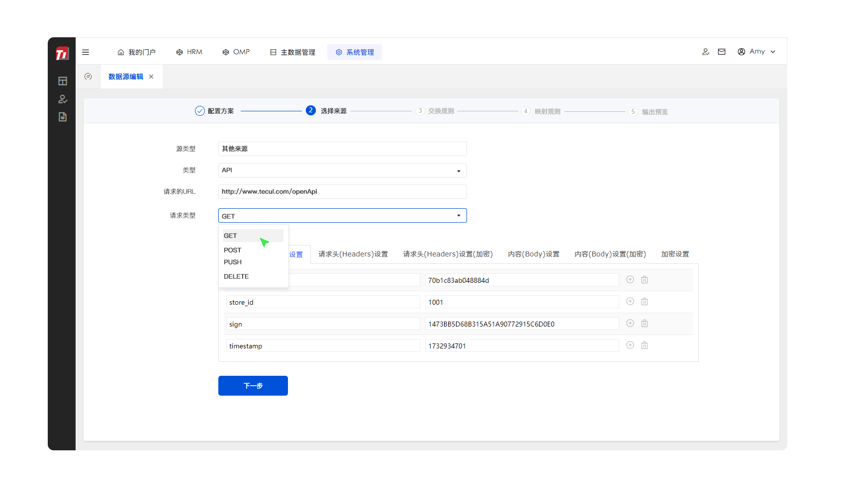The height and width of the screenshot is (504, 841).
Task: Open the user management sidebar icon
Action: 63,99
